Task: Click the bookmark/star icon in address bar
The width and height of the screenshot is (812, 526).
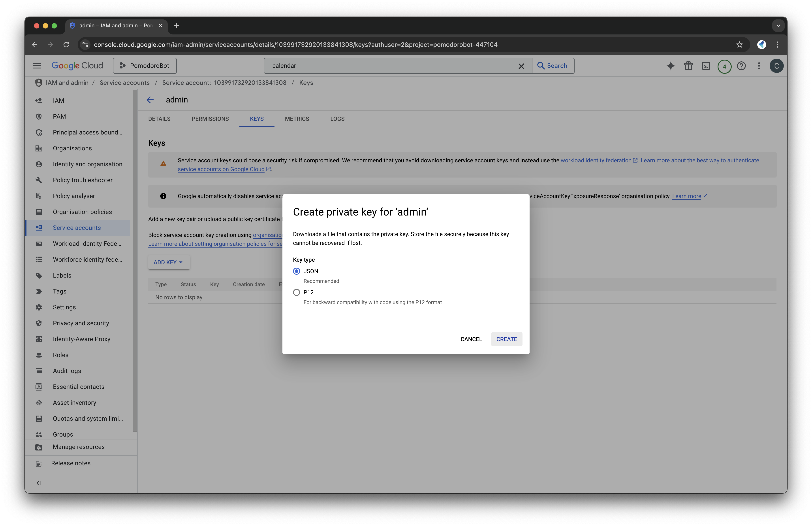Action: pyautogui.click(x=740, y=44)
